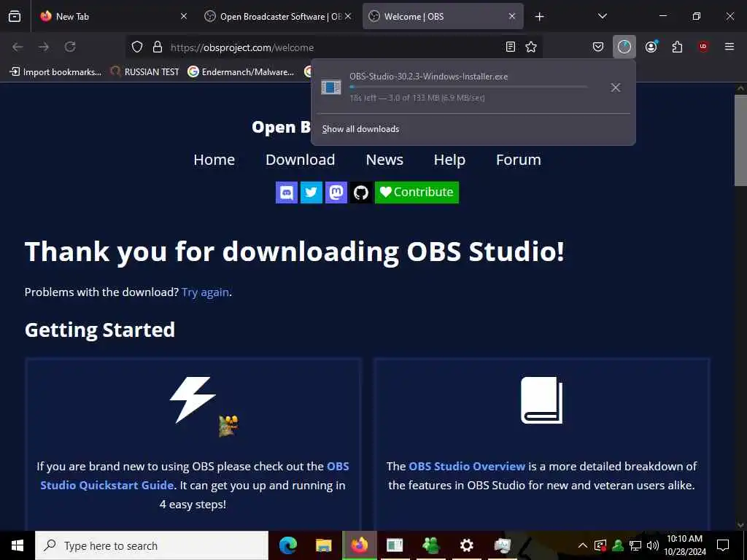747x560 pixels.
Task: Open clock showing 10:10 AM
Action: point(684,545)
